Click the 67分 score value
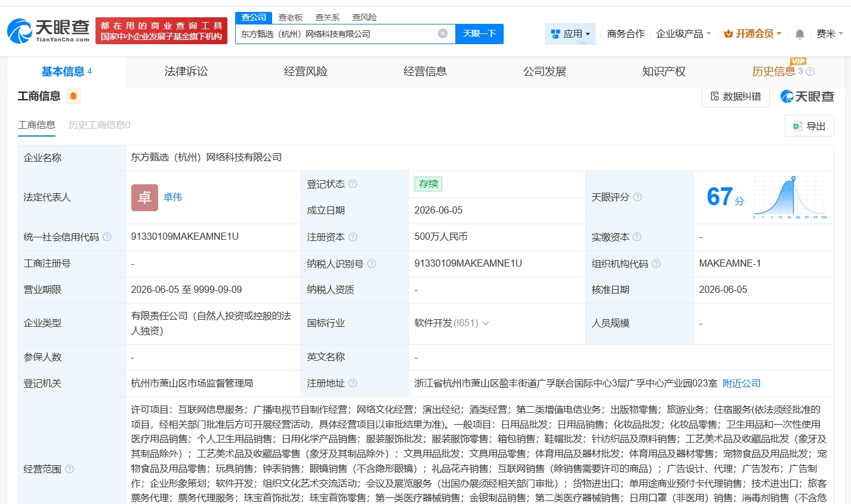The image size is (851, 504). click(725, 197)
